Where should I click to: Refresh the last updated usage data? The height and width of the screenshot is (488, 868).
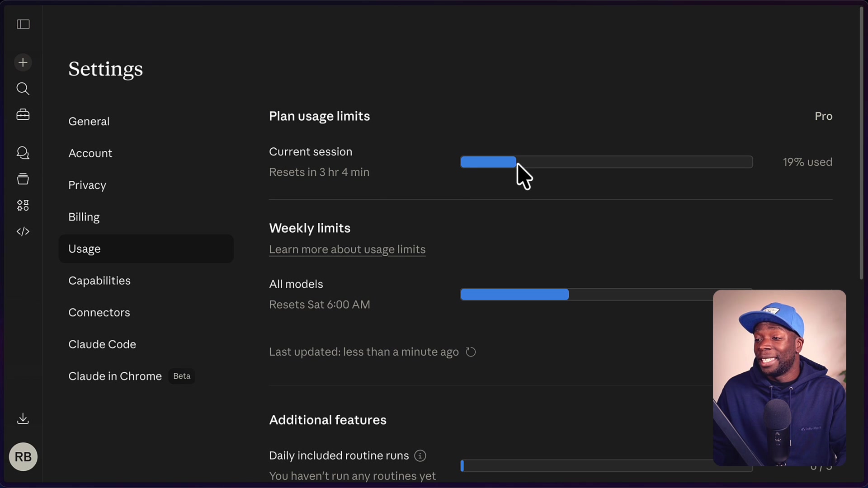(471, 352)
